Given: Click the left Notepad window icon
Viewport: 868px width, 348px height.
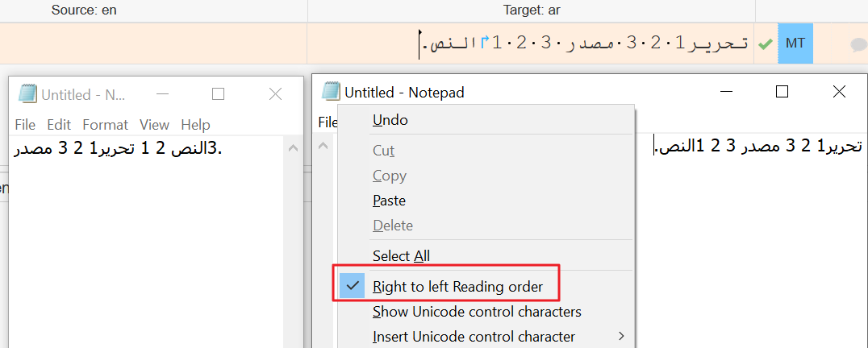Looking at the screenshot, I should pyautogui.click(x=27, y=94).
